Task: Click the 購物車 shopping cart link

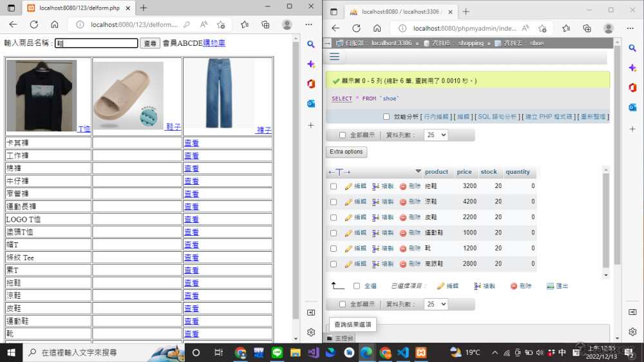Action: [214, 43]
